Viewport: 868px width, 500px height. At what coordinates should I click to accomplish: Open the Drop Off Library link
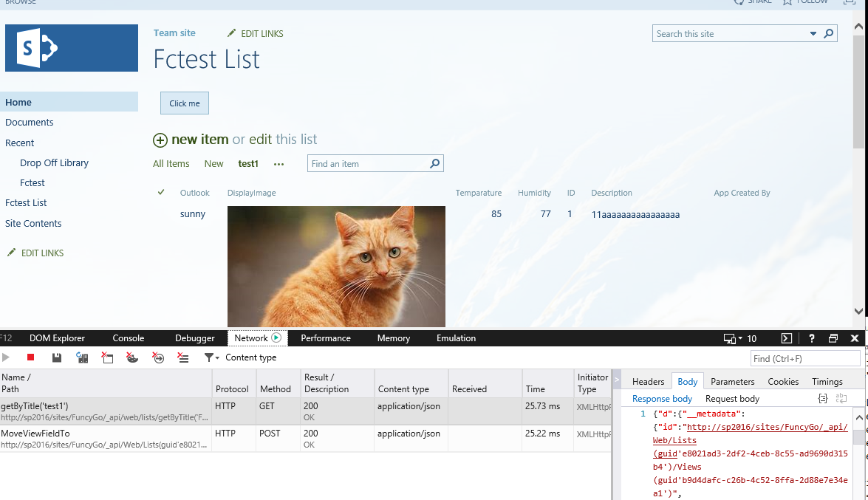pyautogui.click(x=55, y=162)
